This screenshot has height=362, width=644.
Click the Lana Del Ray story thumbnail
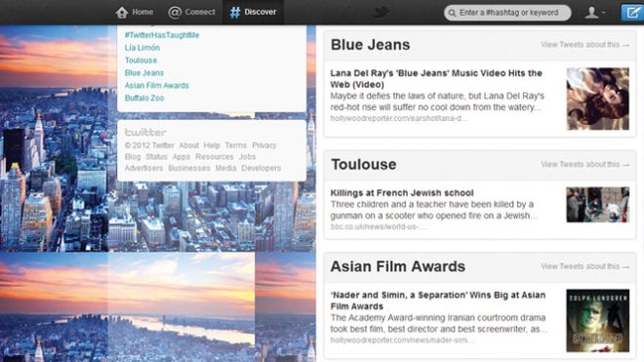point(597,99)
